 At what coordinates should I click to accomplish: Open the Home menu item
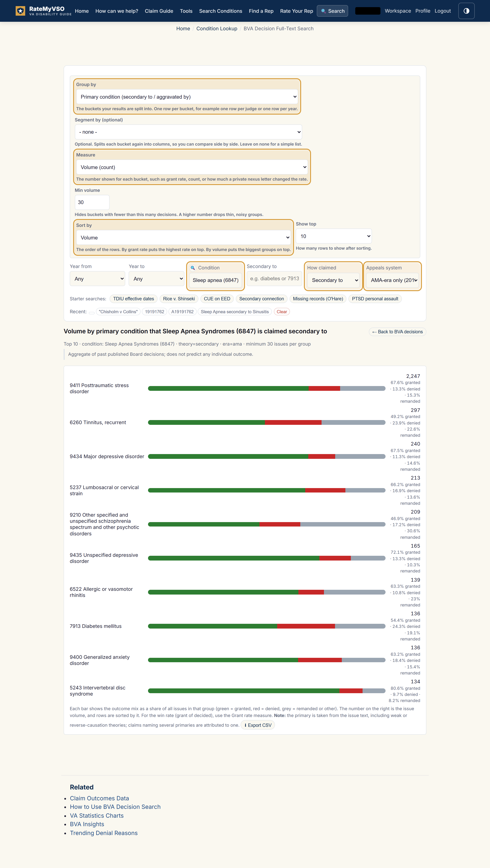[82, 11]
